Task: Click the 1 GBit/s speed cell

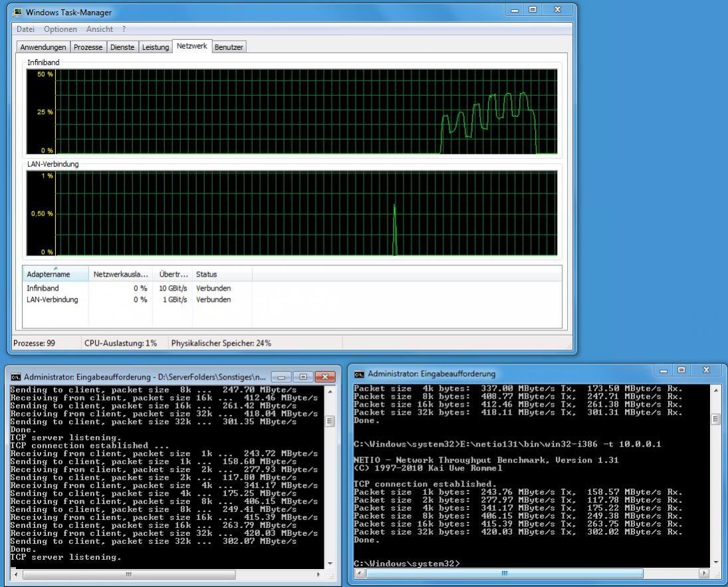Action: [175, 300]
